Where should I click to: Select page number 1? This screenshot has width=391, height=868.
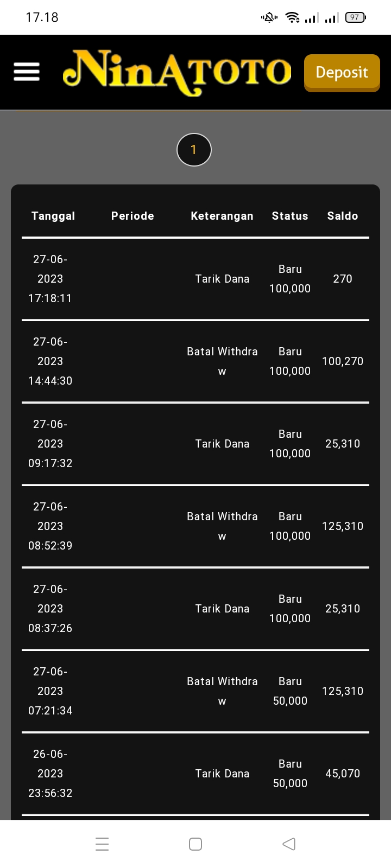click(x=194, y=150)
